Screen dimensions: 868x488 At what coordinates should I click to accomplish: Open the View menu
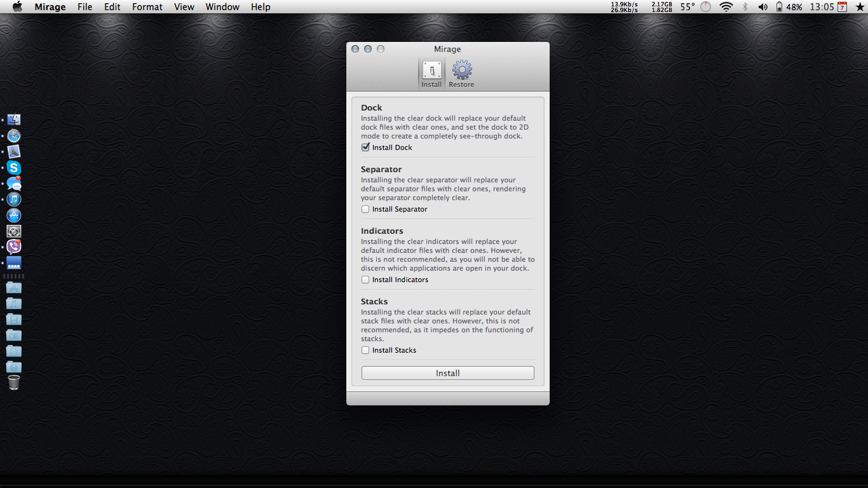(x=184, y=7)
